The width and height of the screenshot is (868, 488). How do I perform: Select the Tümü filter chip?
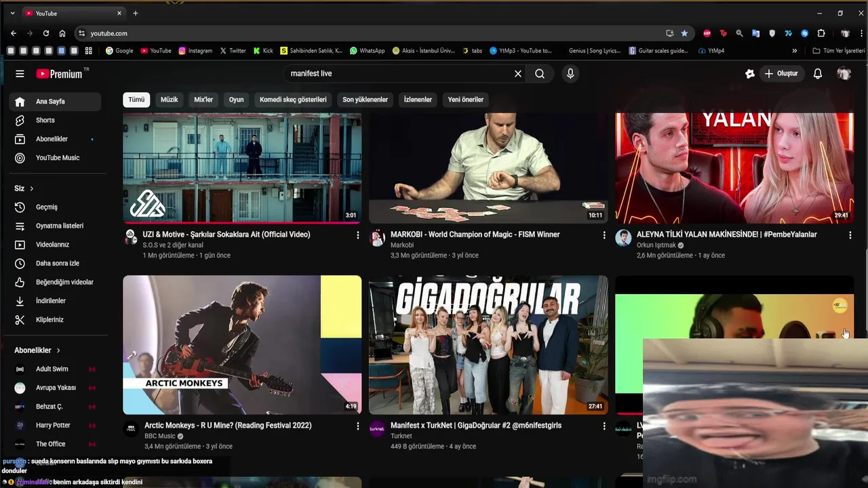pos(136,100)
